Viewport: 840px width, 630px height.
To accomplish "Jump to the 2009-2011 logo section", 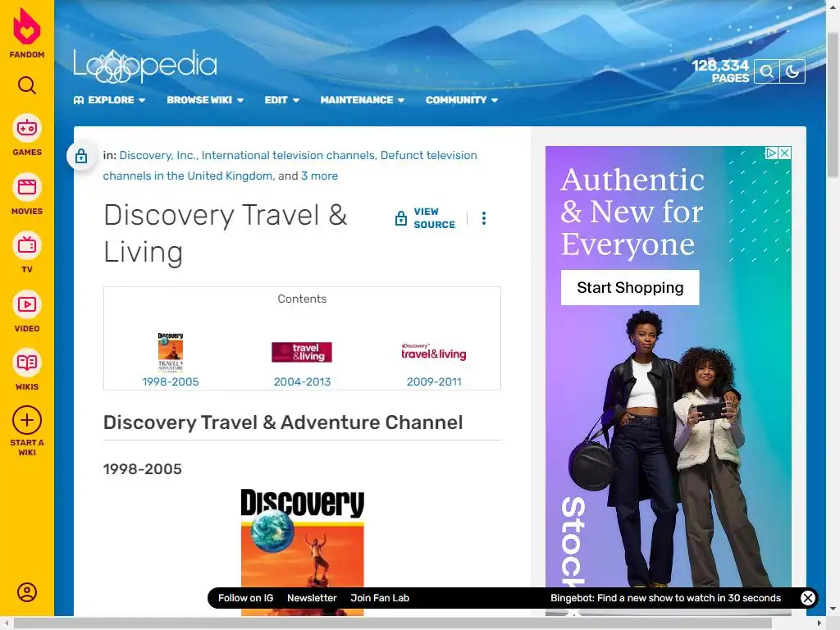I will 434,381.
